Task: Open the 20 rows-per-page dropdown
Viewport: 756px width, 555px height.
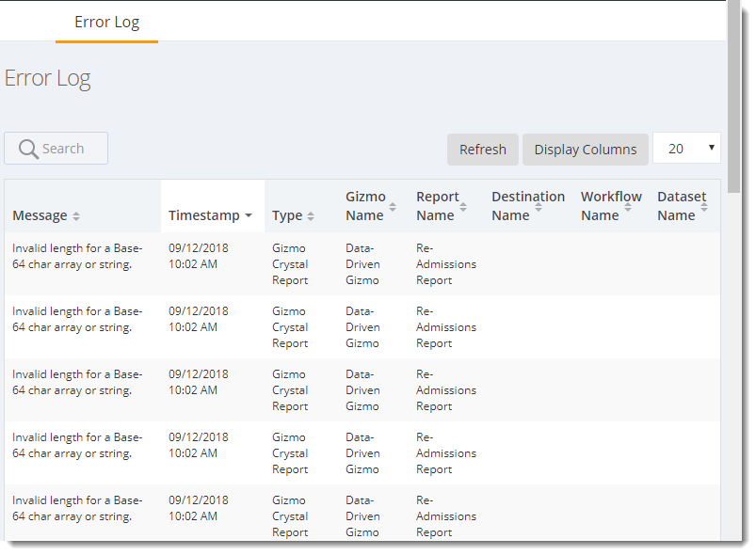Action: tap(686, 149)
